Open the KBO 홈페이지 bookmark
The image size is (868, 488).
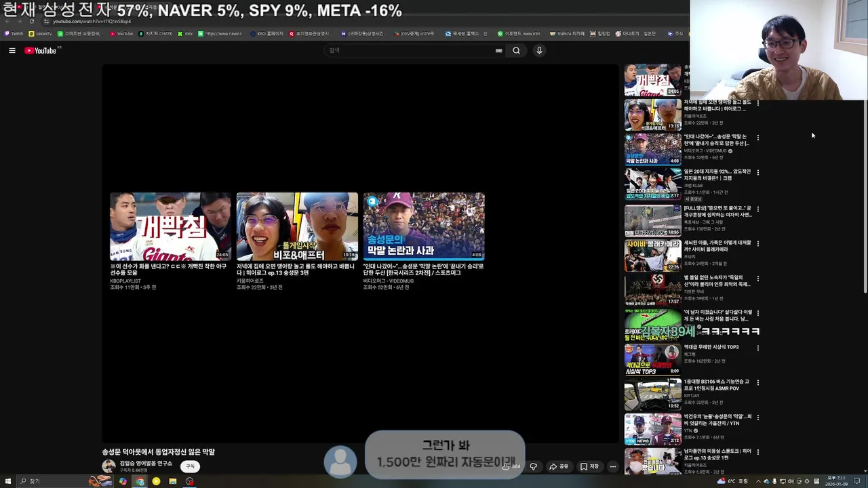point(267,33)
